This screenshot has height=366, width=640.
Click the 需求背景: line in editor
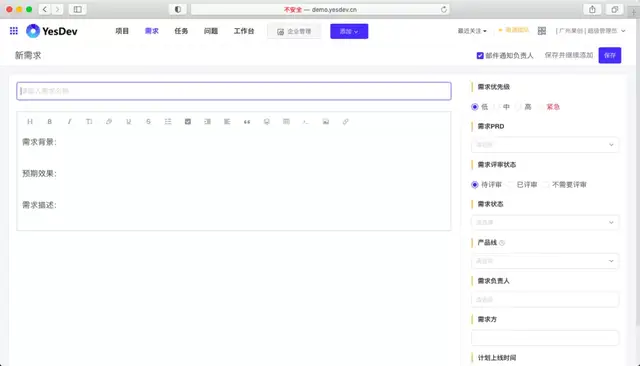point(39,142)
